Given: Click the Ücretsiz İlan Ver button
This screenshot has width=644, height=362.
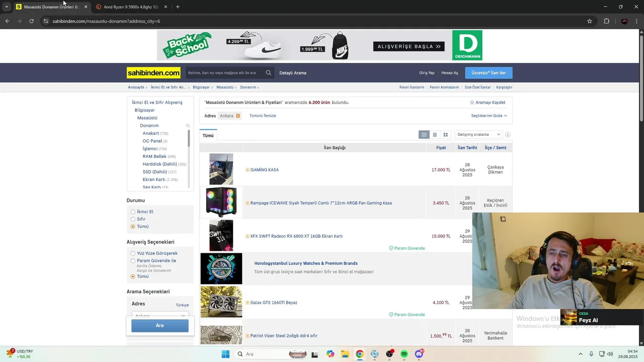Looking at the screenshot, I should pyautogui.click(x=489, y=73).
